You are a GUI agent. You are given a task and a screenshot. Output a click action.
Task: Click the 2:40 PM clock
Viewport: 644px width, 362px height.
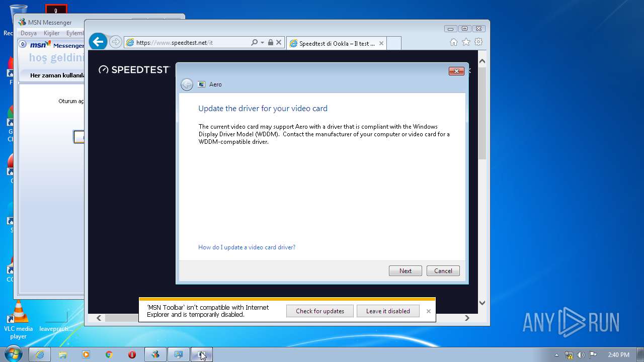[618, 355]
